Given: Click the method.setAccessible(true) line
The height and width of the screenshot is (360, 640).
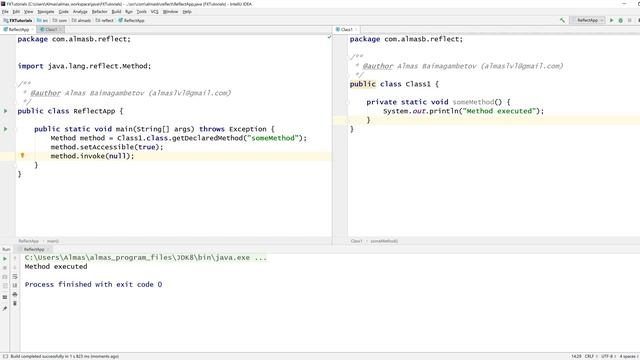Looking at the screenshot, I should click(x=107, y=147).
